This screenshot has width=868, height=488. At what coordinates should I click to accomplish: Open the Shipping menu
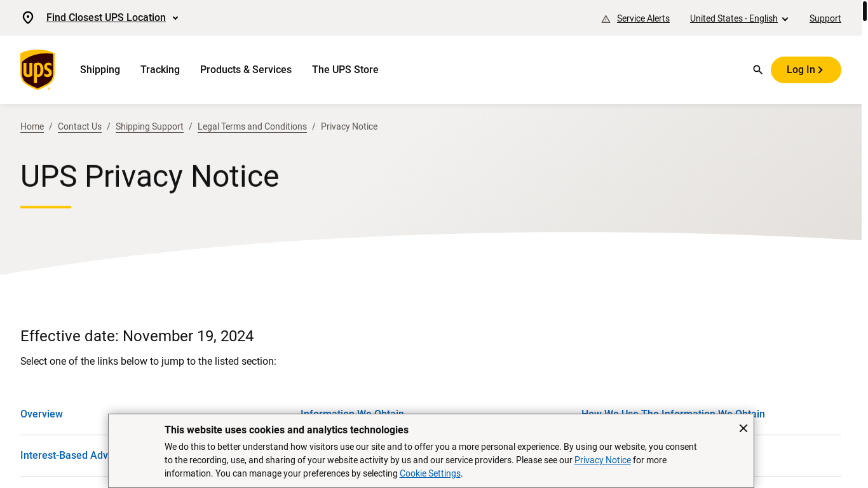pyautogui.click(x=100, y=70)
